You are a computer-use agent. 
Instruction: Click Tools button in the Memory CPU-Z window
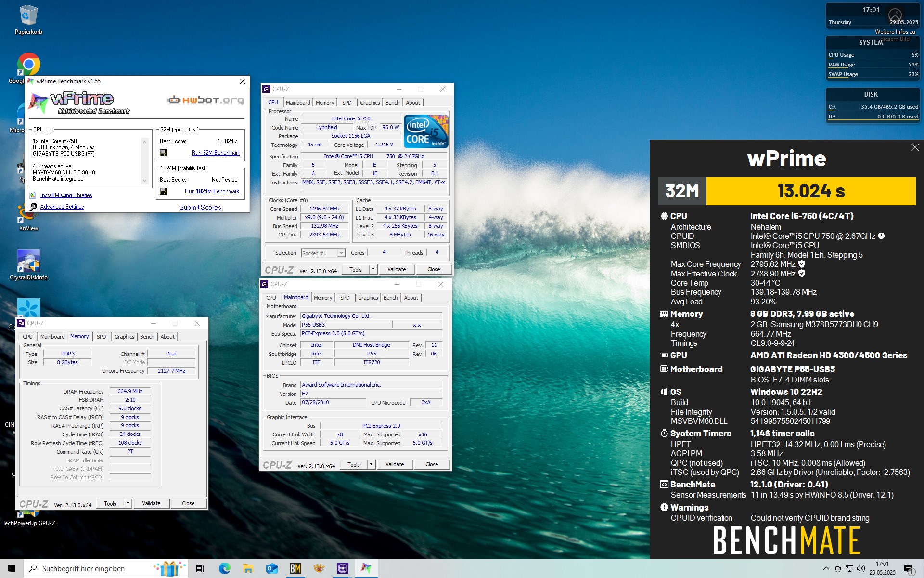click(x=110, y=503)
